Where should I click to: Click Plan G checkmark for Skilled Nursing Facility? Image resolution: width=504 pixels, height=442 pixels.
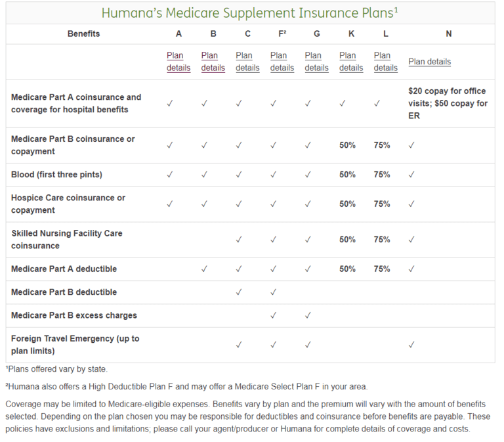308,240
